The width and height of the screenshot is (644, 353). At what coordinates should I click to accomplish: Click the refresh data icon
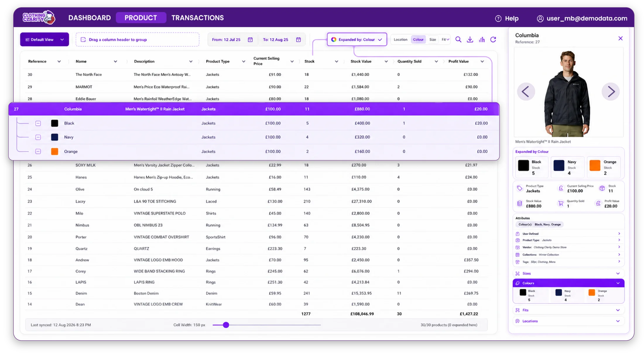tap(493, 39)
